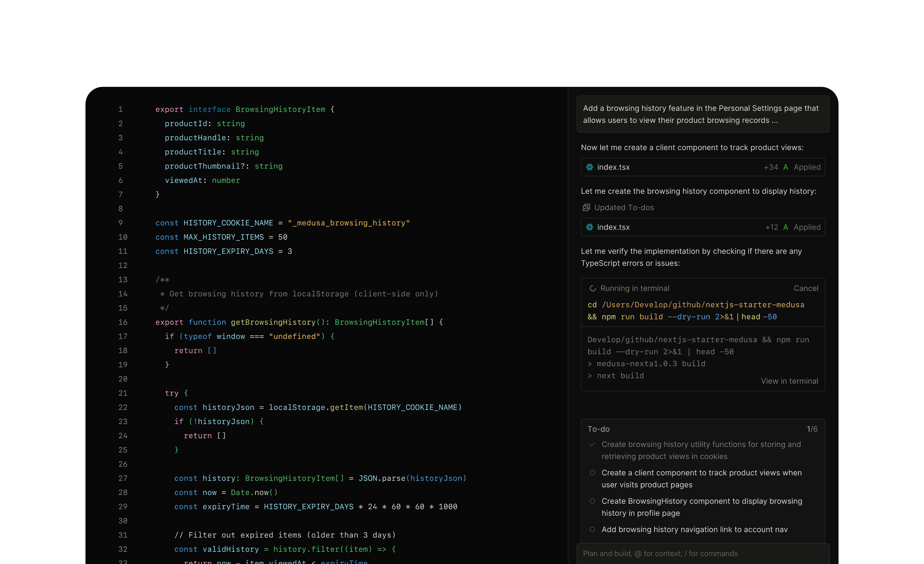Click the 'Filter out expired items' comment

click(285, 535)
